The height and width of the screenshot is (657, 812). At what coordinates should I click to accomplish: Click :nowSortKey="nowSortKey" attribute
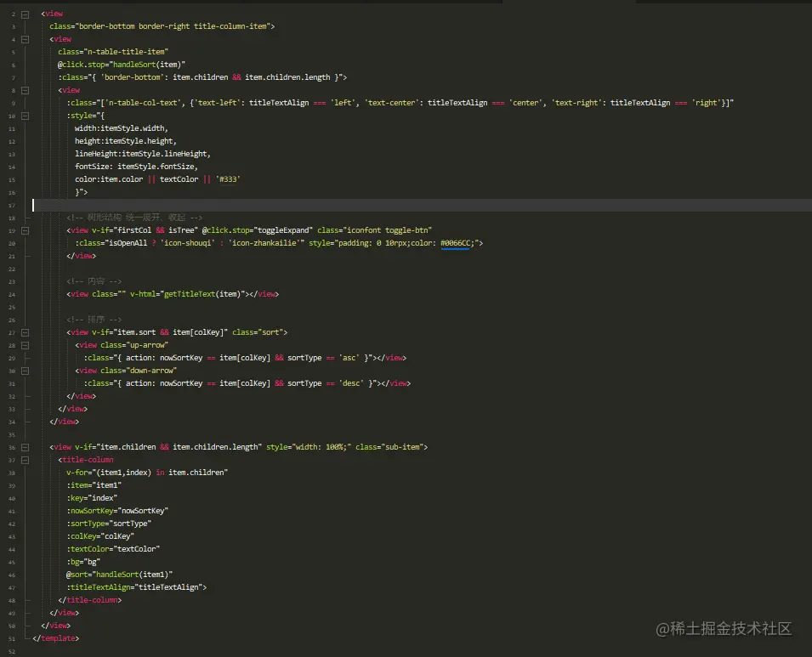[117, 511]
